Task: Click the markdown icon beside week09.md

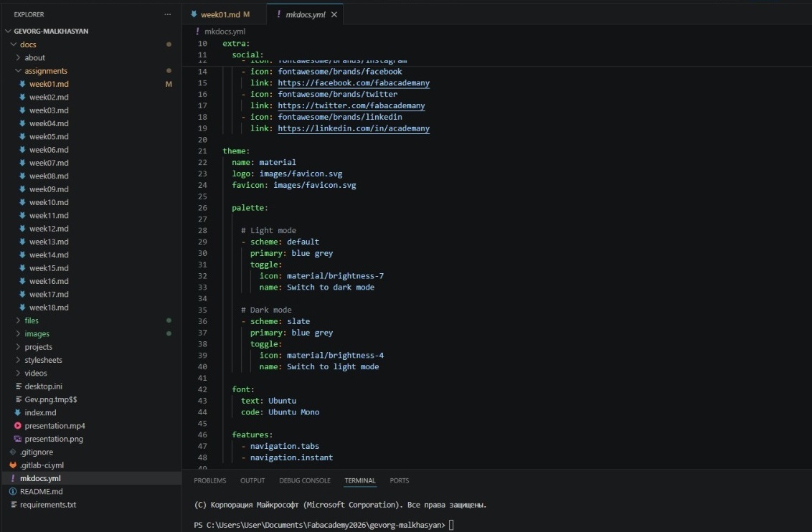Action: 22,189
